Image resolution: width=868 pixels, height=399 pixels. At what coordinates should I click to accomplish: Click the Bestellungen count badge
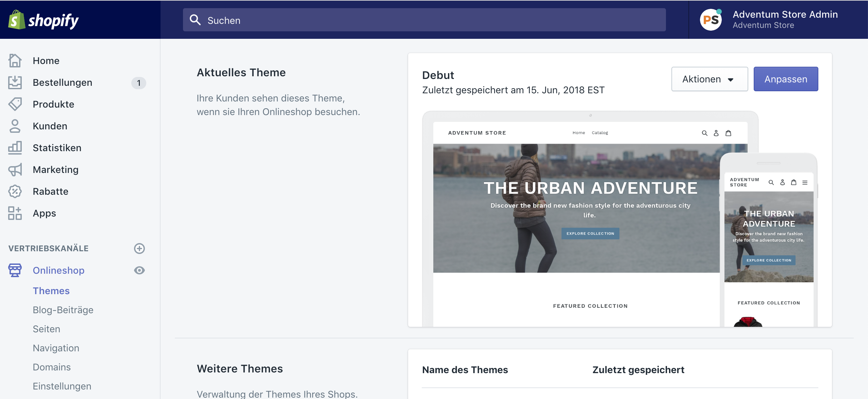coord(139,83)
